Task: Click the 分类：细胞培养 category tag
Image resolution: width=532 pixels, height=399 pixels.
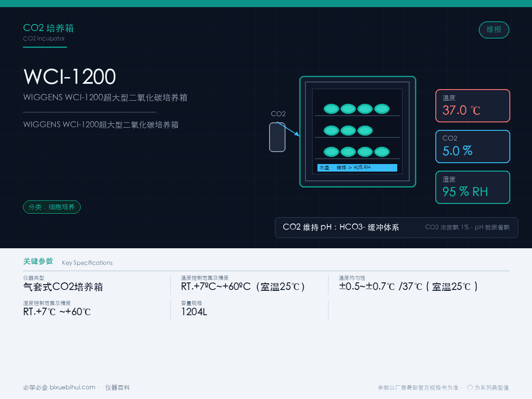Action: [52, 207]
